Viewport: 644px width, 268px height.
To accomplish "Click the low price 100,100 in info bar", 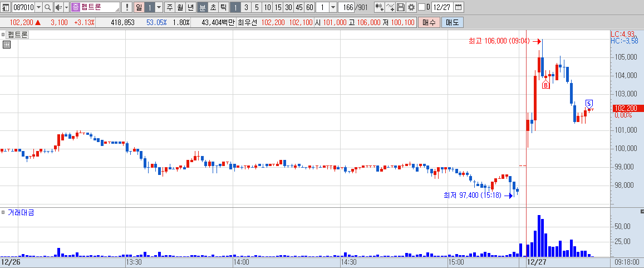I will point(402,23).
